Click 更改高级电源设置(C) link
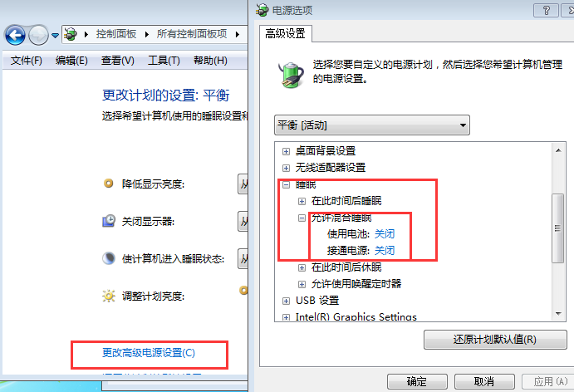Image resolution: width=574 pixels, height=392 pixels. click(x=149, y=353)
